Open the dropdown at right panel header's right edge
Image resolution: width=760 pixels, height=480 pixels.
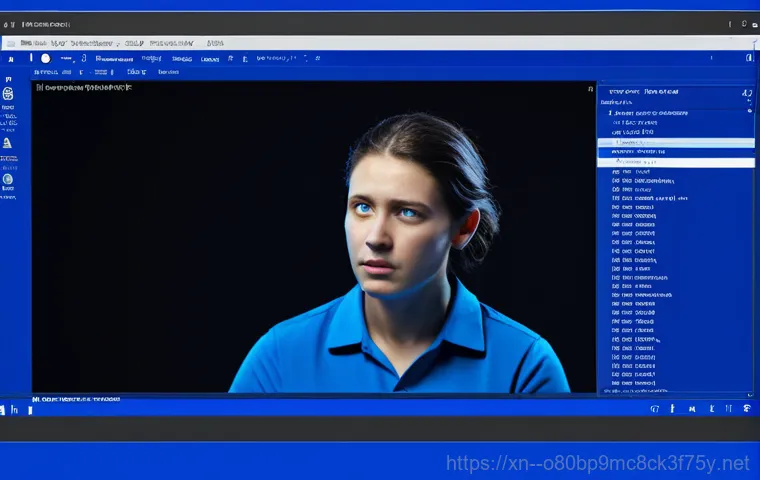pyautogui.click(x=747, y=93)
